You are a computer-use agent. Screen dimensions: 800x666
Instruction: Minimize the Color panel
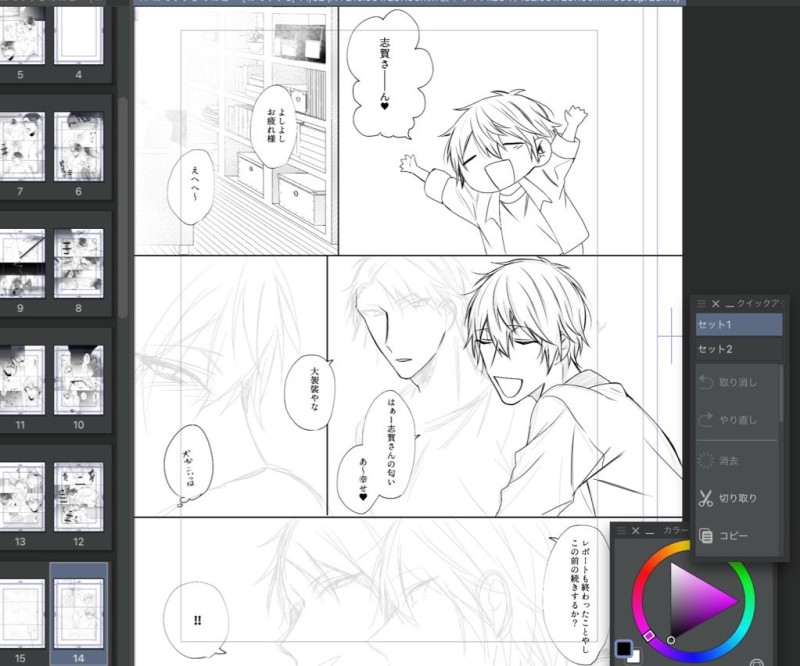pyautogui.click(x=649, y=532)
